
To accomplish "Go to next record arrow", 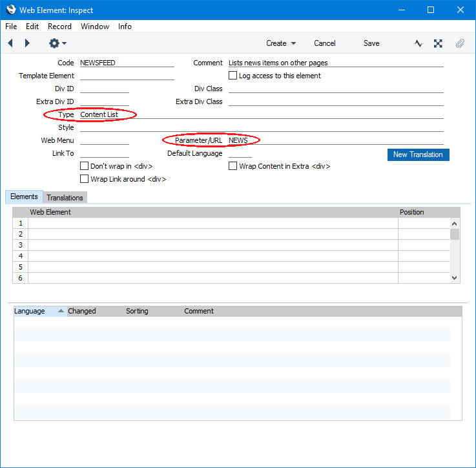I will click(x=27, y=43).
